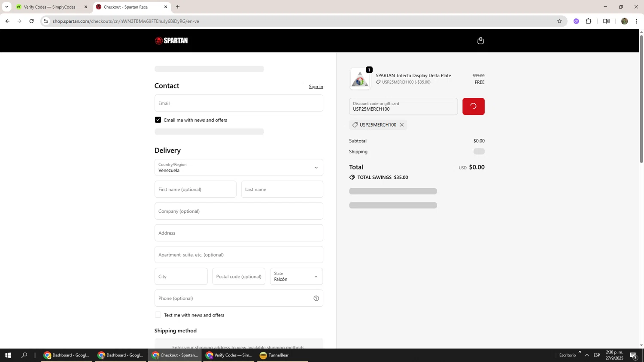The width and height of the screenshot is (644, 362).
Task: Expand the Country/Region dropdown
Action: pos(238,168)
